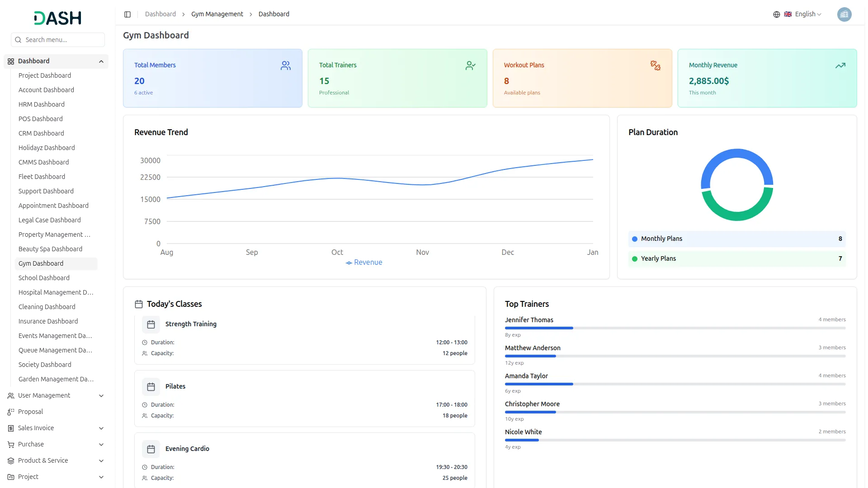The width and height of the screenshot is (868, 488).
Task: Open the School Dashboard menu item
Action: [x=44, y=278]
